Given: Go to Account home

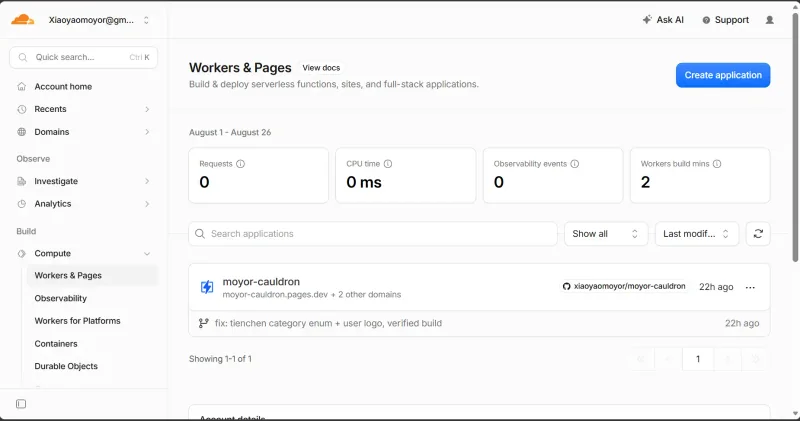Looking at the screenshot, I should point(63,86).
